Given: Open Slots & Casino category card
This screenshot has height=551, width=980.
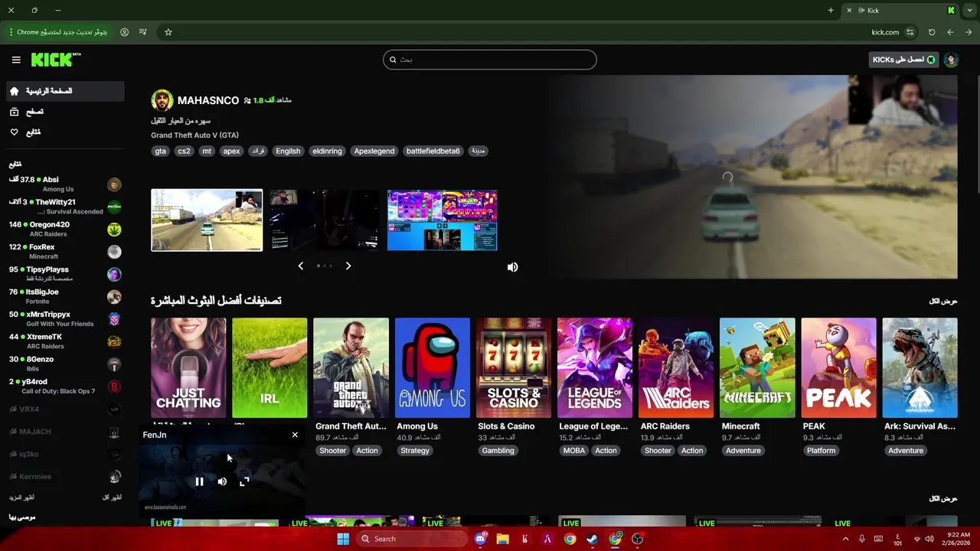Looking at the screenshot, I should pyautogui.click(x=514, y=368).
